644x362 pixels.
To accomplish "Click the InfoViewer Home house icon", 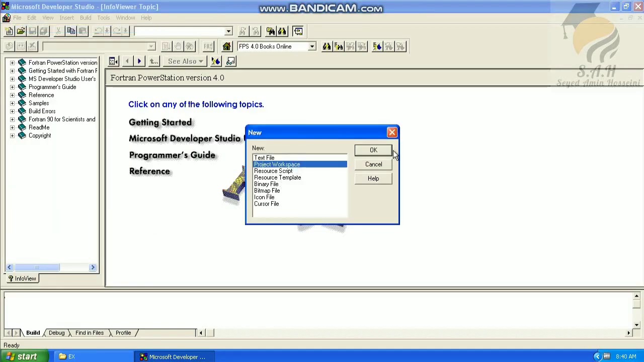I will (227, 46).
